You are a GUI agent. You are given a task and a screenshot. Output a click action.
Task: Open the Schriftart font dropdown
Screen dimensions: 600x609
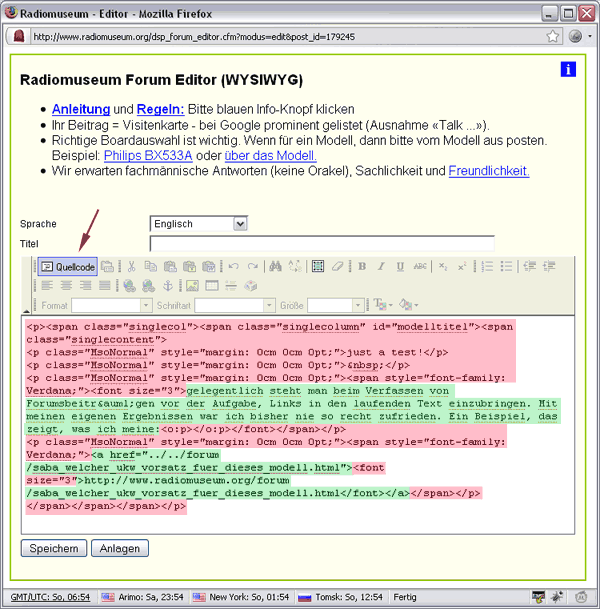pyautogui.click(x=234, y=305)
